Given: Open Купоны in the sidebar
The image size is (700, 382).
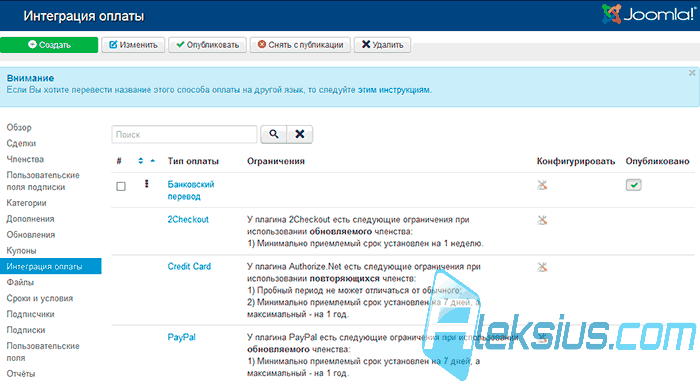Looking at the screenshot, I should coord(21,251).
